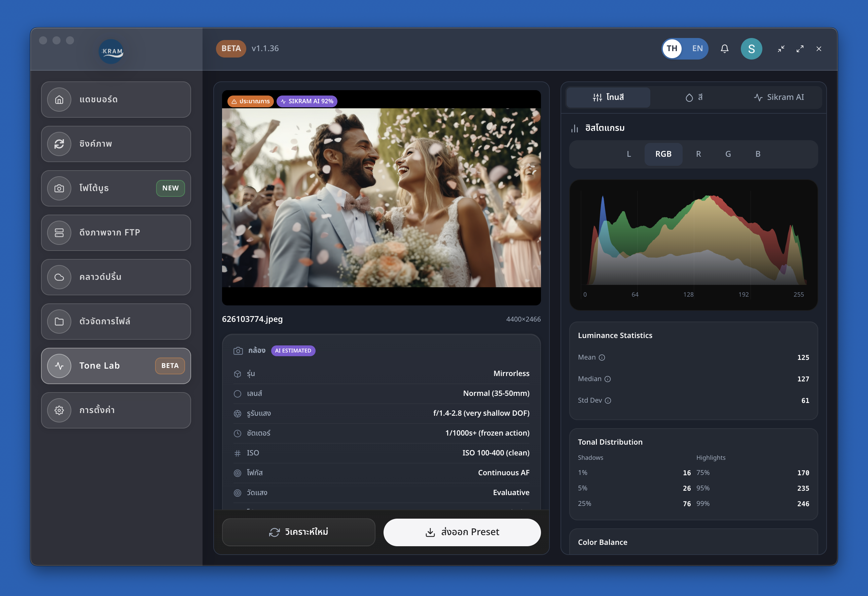Open the Sikram AI tab

779,97
